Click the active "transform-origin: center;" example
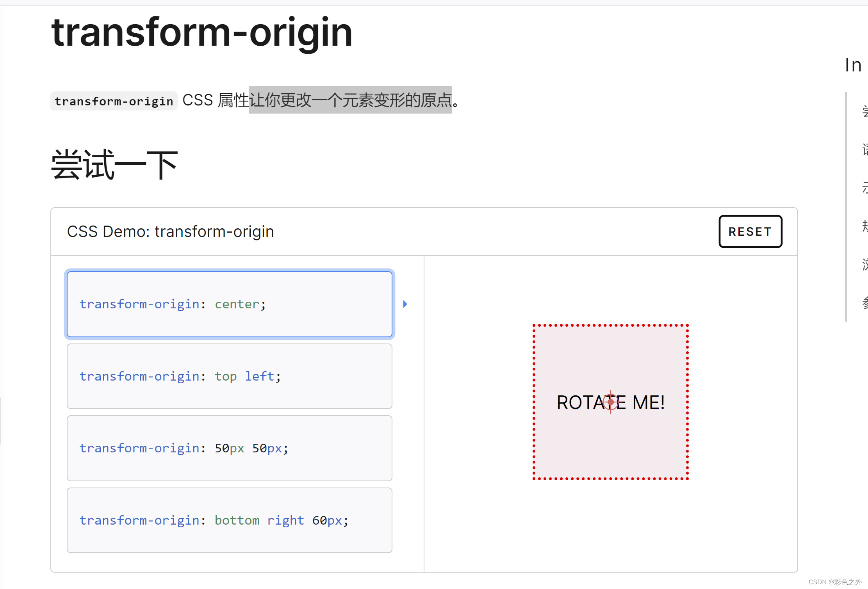Screen dimensions: 868x589 point(229,304)
